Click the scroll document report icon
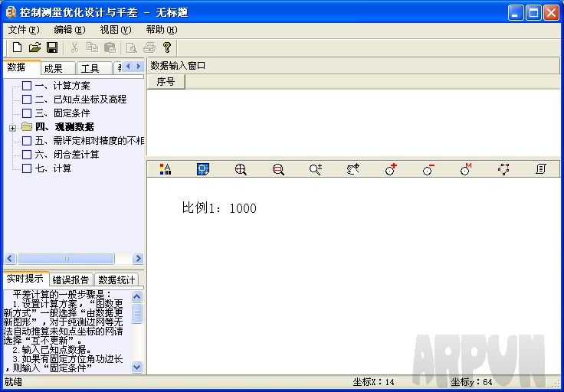564x392 pixels. coord(541,169)
